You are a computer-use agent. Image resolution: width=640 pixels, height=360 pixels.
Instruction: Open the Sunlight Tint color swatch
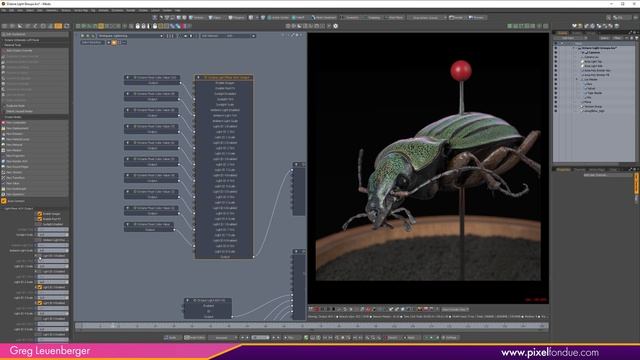[x=53, y=230]
